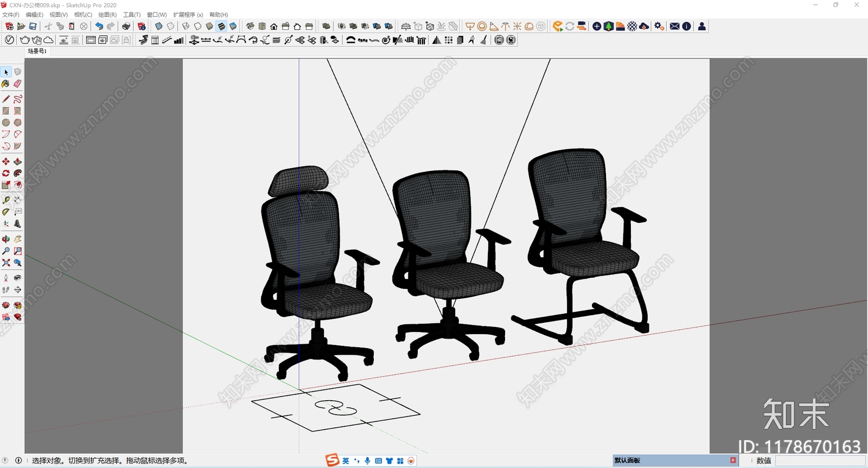
Task: Select the 3D Text tool
Action: click(17, 223)
